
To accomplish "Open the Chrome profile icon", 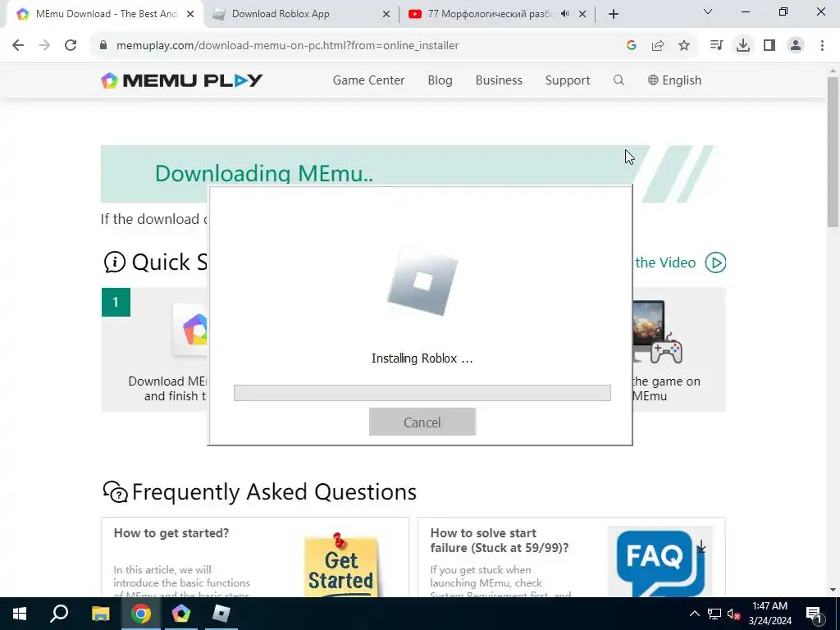I will (796, 46).
